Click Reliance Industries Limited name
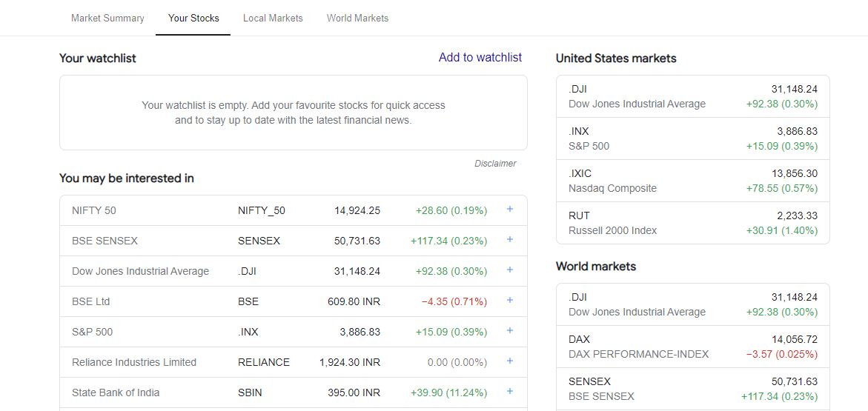 coord(134,363)
